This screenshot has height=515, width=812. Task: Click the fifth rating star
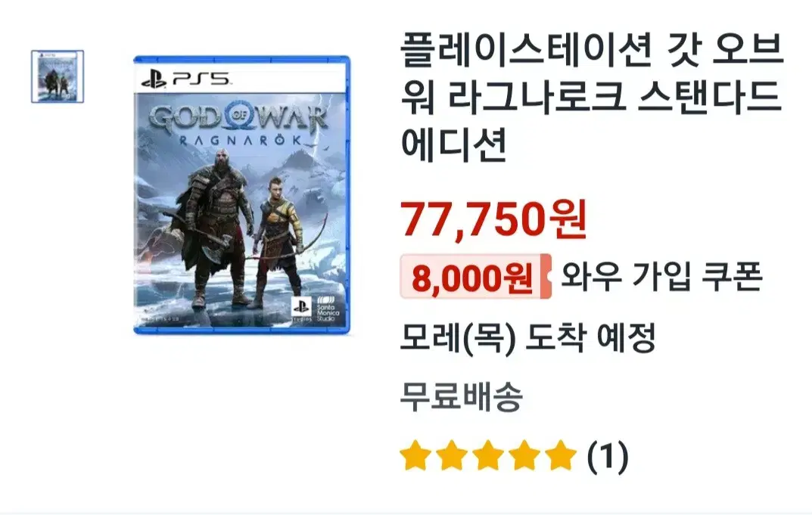pos(561,455)
